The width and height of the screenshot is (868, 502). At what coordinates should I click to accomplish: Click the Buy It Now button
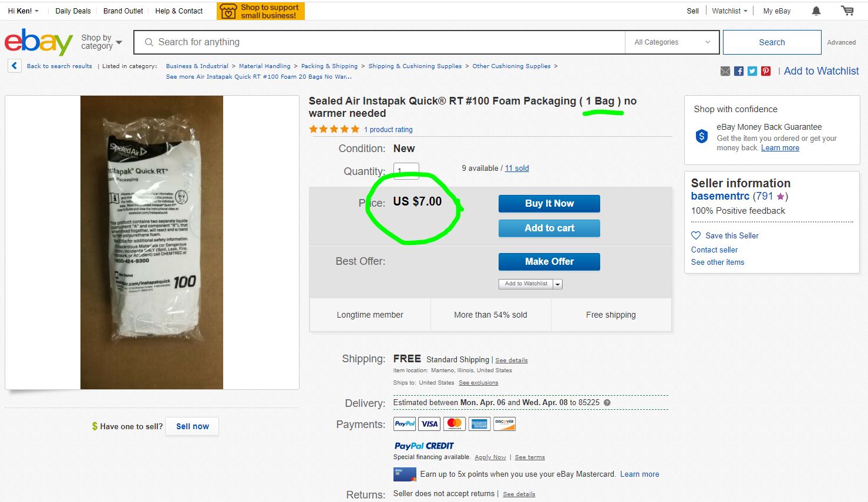pos(549,204)
